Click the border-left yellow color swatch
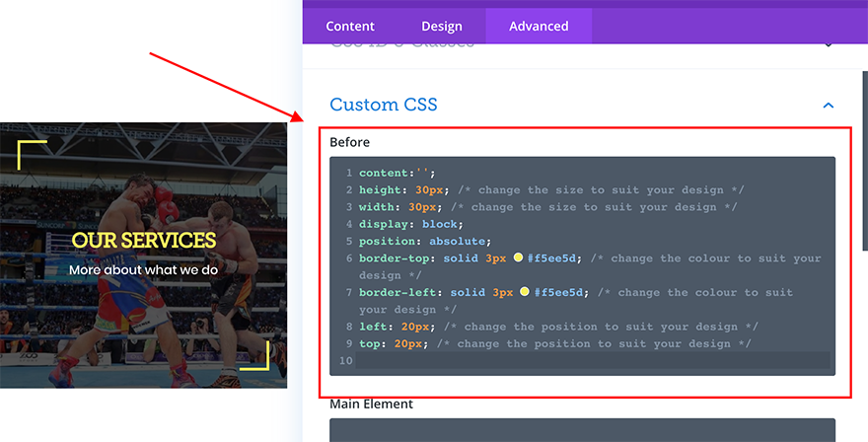 pyautogui.click(x=525, y=291)
